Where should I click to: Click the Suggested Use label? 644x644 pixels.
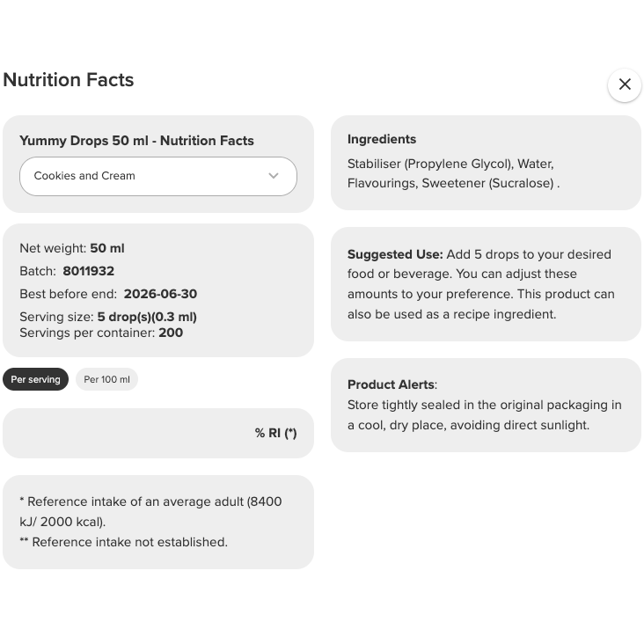point(395,254)
